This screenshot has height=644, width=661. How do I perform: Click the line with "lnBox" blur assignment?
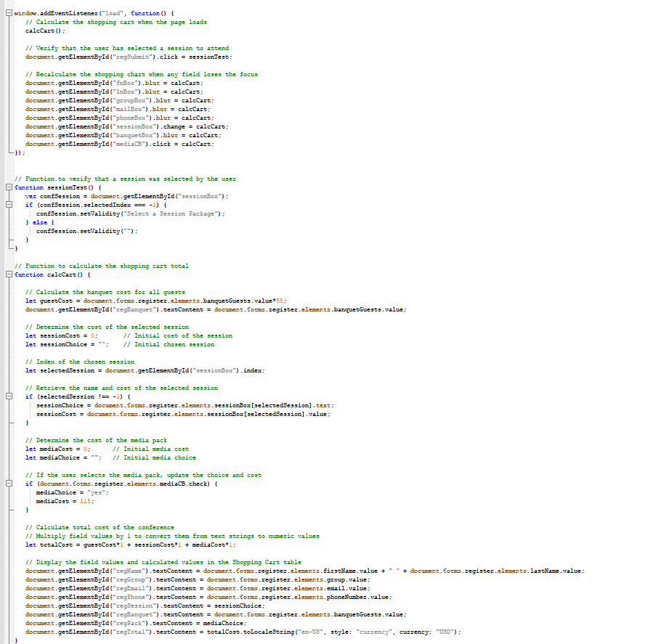click(114, 91)
